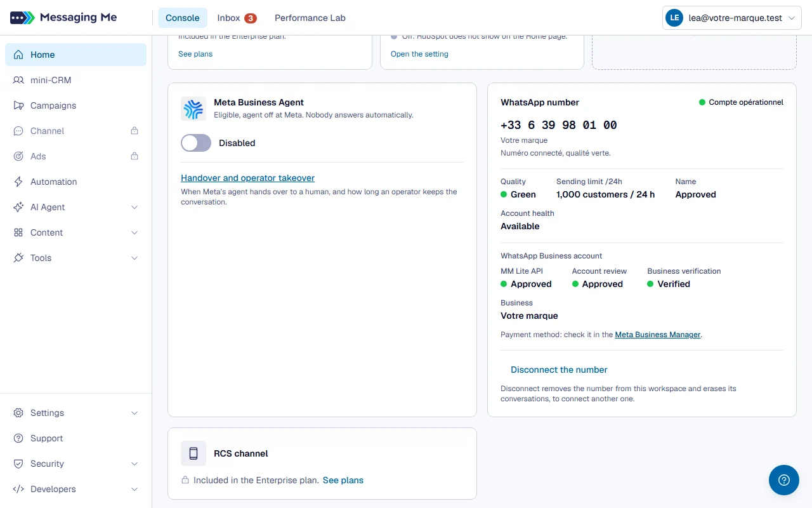Expand the Tools submenu chevron

[134, 258]
